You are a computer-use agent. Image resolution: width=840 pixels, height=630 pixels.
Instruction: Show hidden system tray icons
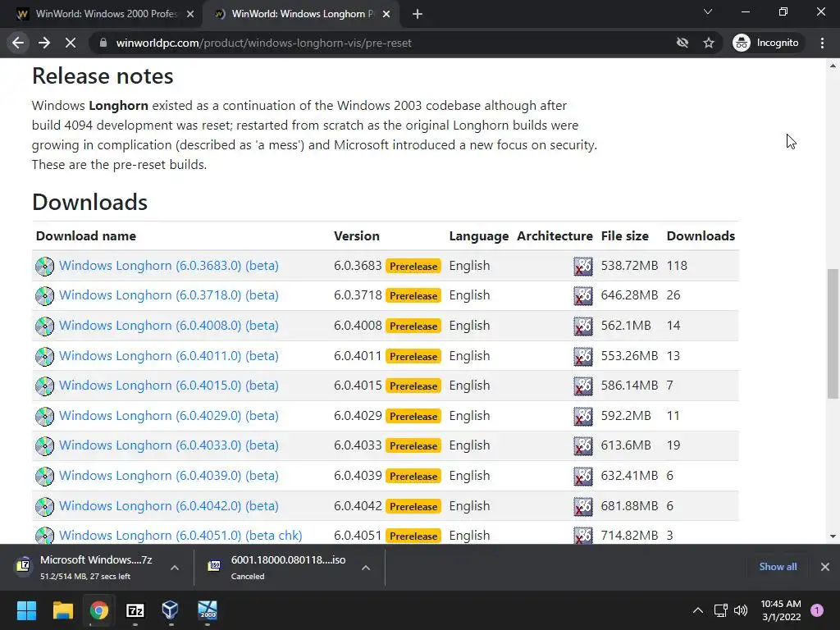[697, 610]
